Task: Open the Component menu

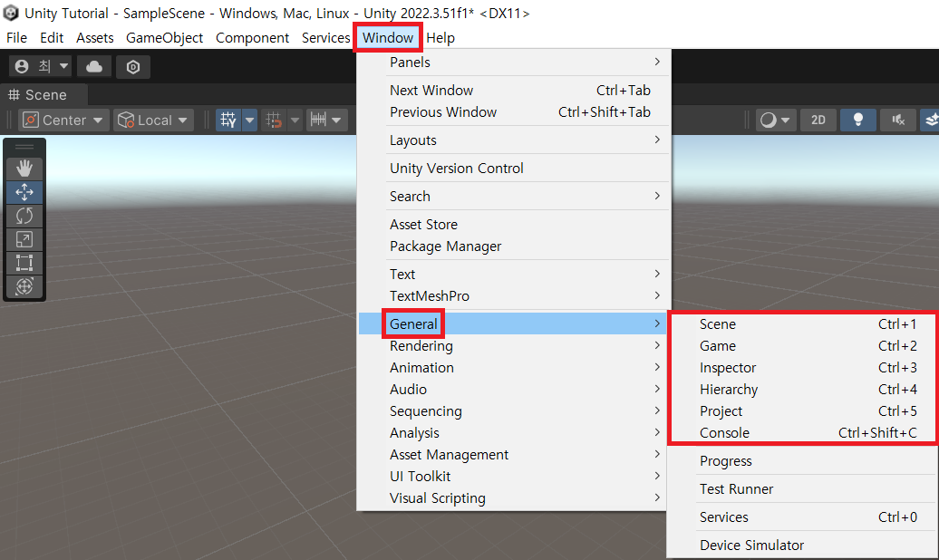Action: tap(252, 38)
